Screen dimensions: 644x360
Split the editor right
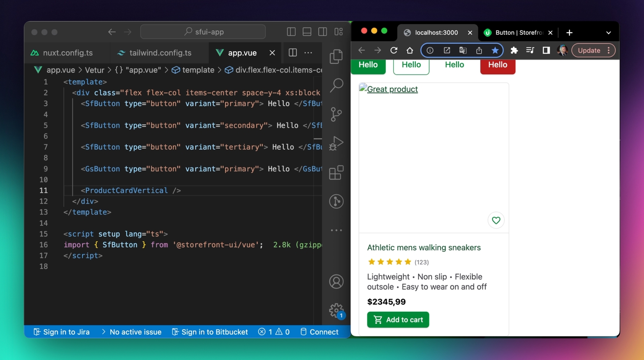tap(293, 53)
